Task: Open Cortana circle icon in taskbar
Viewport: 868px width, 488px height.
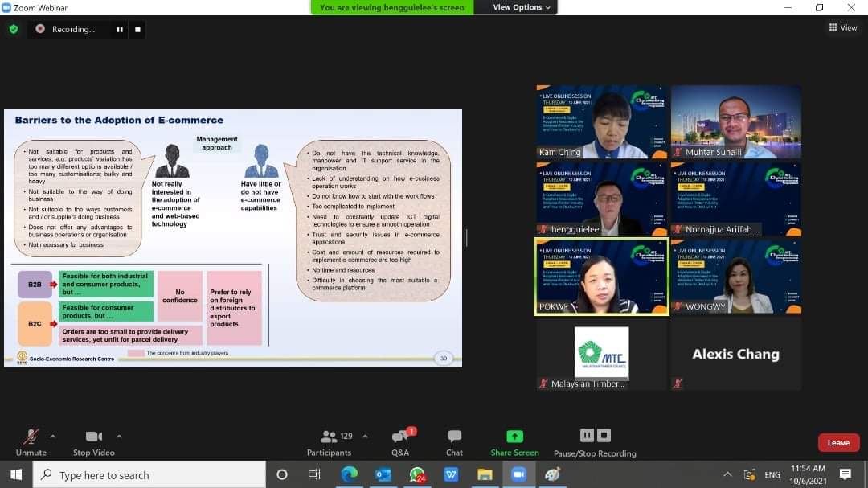Action: [282, 474]
